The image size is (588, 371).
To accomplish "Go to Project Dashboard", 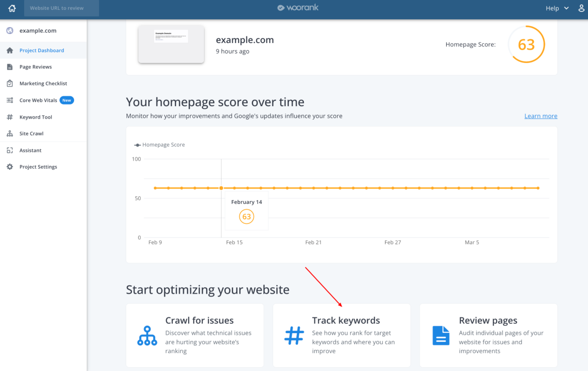I will tap(43, 50).
